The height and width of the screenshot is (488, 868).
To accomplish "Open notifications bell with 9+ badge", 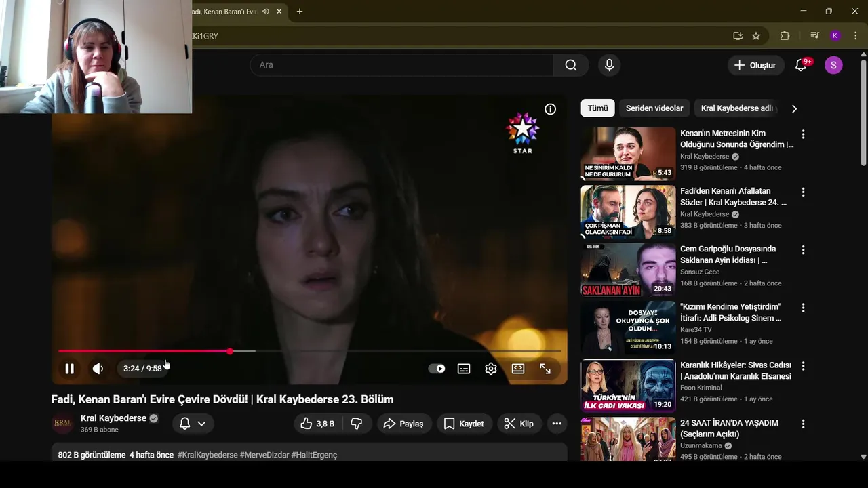I will point(802,65).
